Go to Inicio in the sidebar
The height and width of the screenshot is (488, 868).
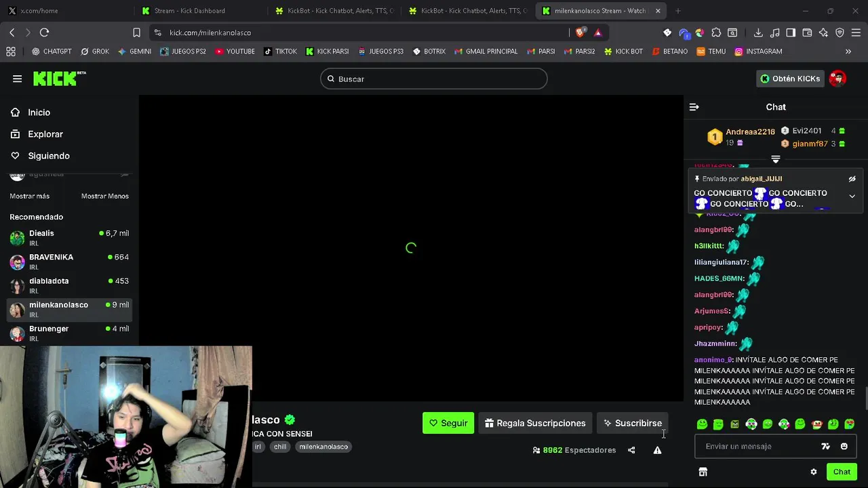click(39, 113)
